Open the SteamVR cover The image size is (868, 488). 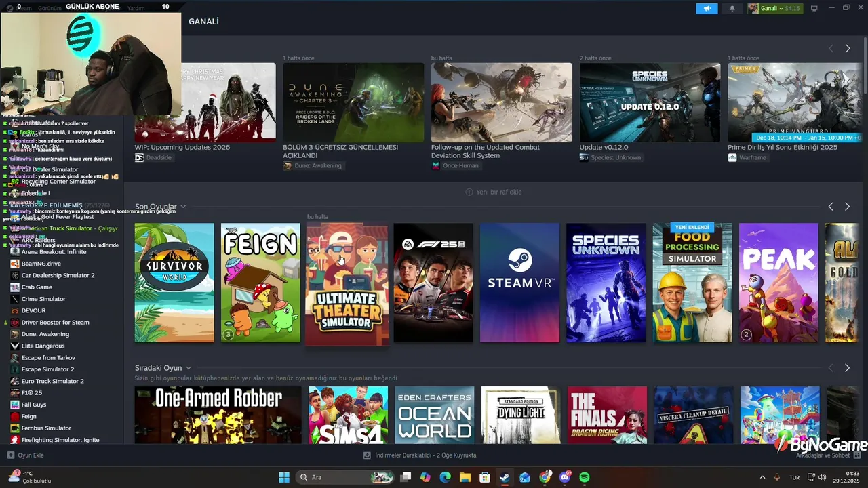519,283
